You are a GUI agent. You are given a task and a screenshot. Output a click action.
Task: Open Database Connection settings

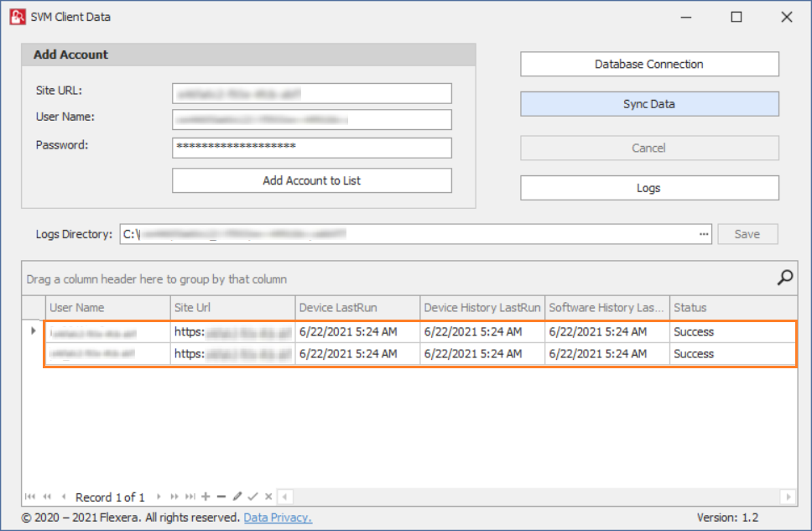click(x=649, y=64)
